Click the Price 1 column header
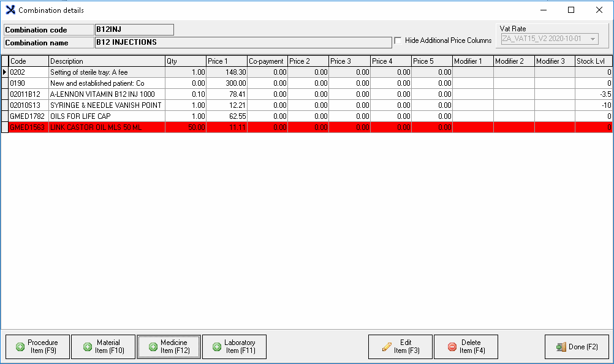This screenshot has height=364, width=614. (x=227, y=61)
